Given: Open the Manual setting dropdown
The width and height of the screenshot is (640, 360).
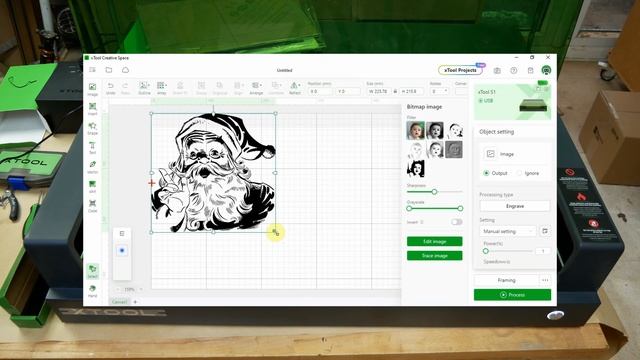Looking at the screenshot, I should [508, 231].
